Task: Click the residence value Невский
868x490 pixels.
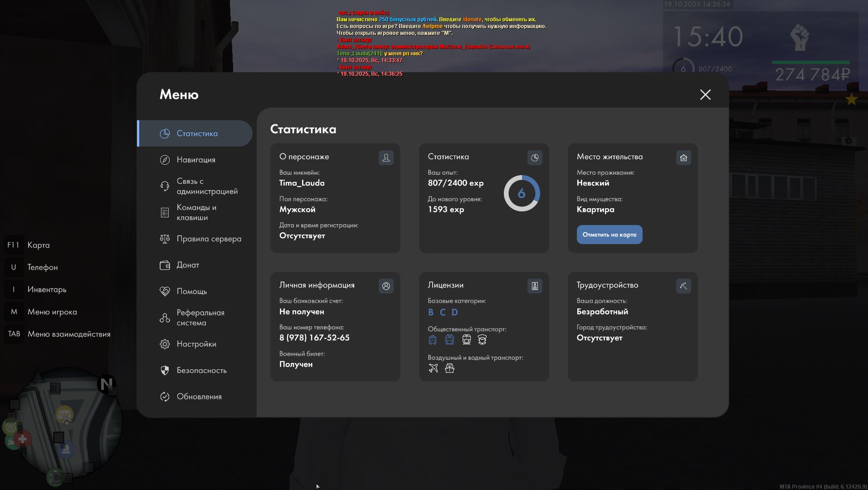Action: click(x=593, y=183)
